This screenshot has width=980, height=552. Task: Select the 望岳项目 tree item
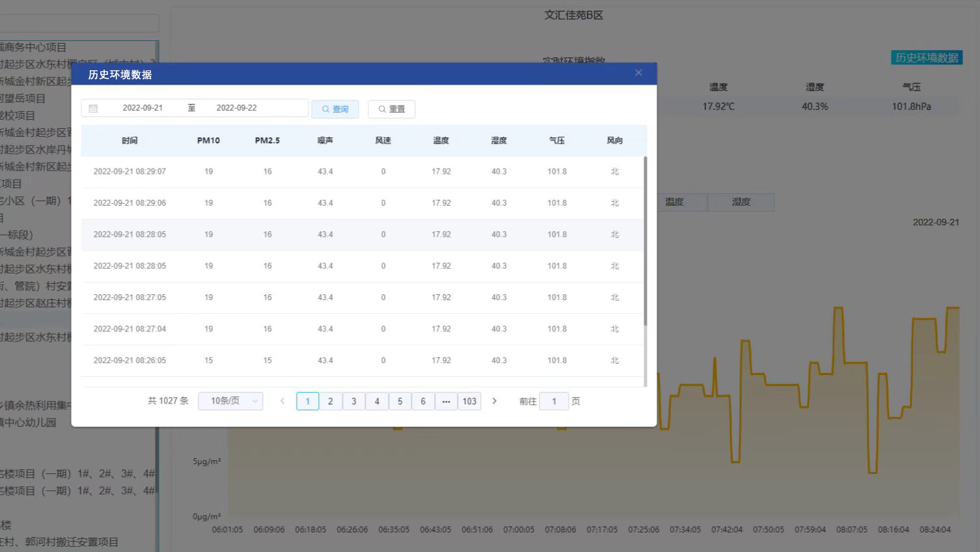pyautogui.click(x=23, y=98)
